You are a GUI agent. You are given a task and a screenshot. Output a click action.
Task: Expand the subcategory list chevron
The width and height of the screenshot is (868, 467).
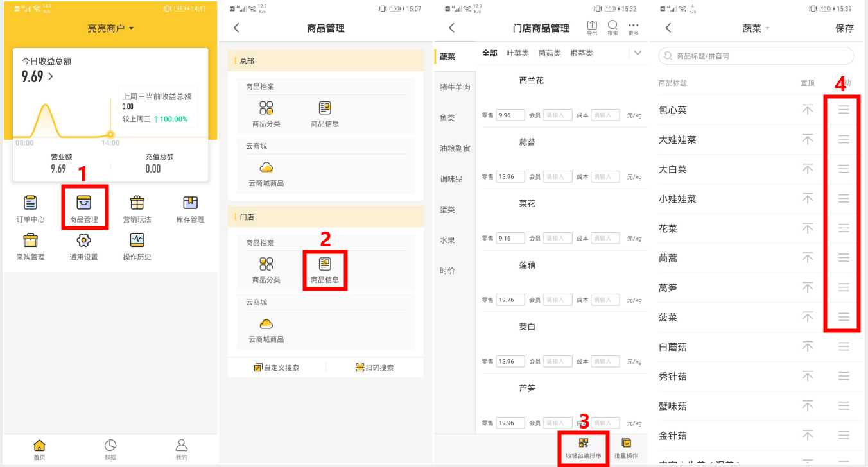638,53
